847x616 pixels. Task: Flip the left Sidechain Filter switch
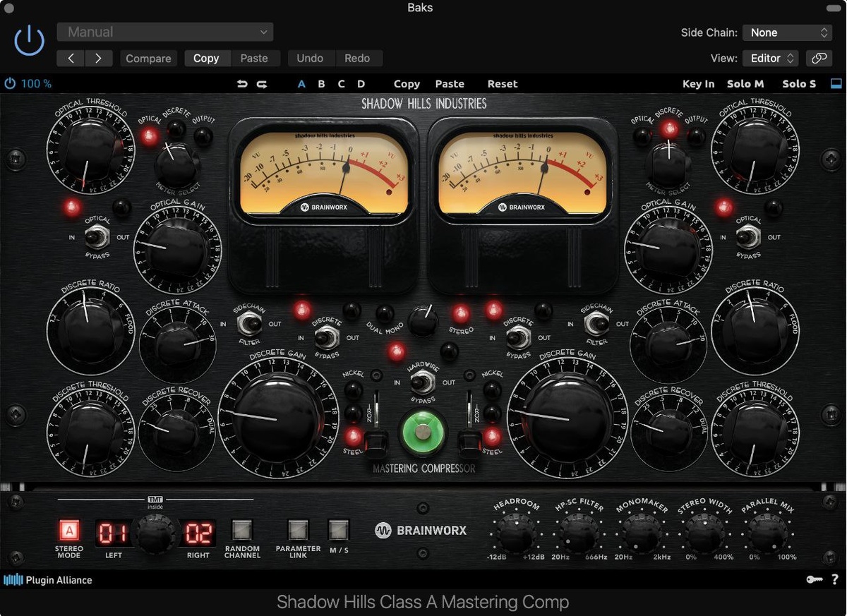(248, 324)
